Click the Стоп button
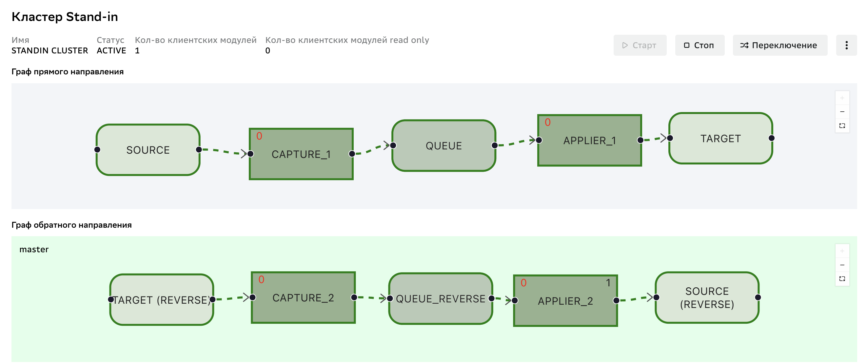This screenshot has height=363, width=868. (x=700, y=45)
